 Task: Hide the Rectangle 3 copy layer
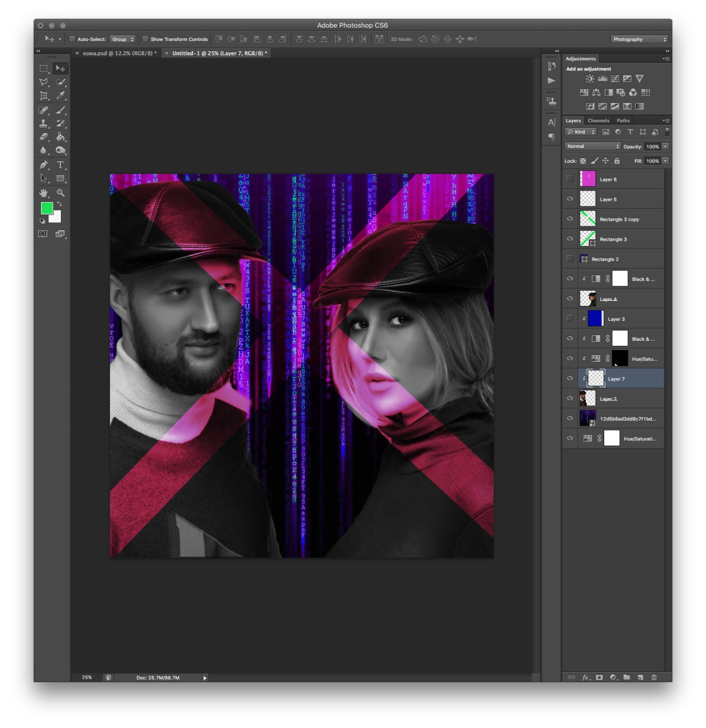pos(569,219)
